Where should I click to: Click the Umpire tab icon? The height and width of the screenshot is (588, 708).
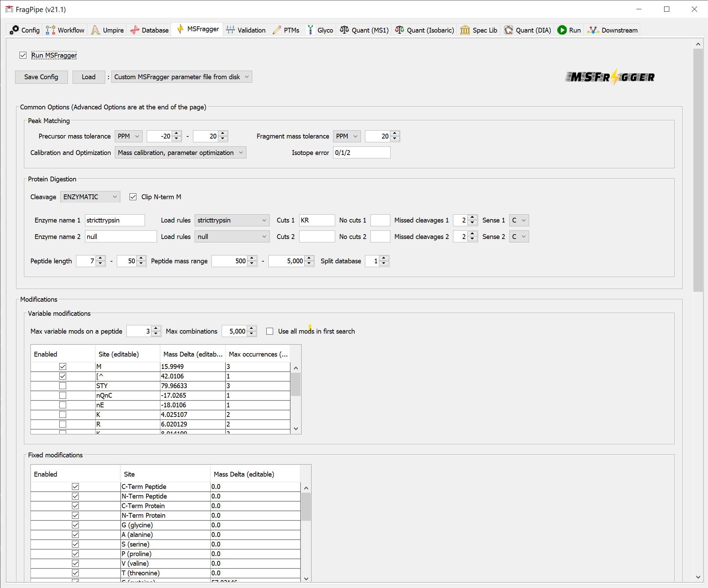pos(96,30)
